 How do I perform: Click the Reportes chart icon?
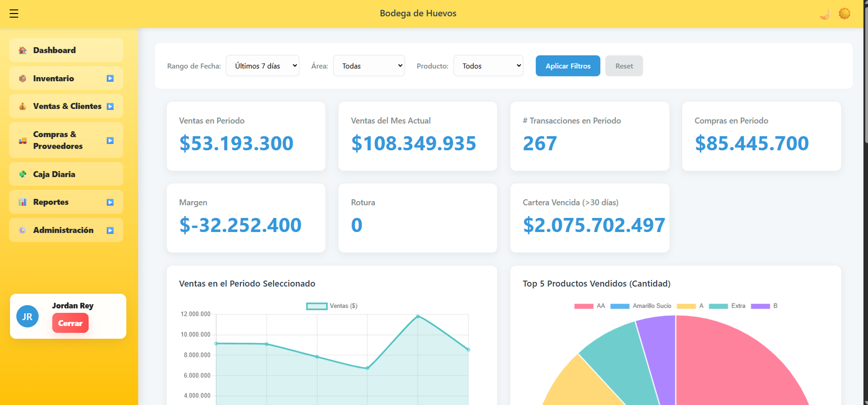[x=23, y=202]
